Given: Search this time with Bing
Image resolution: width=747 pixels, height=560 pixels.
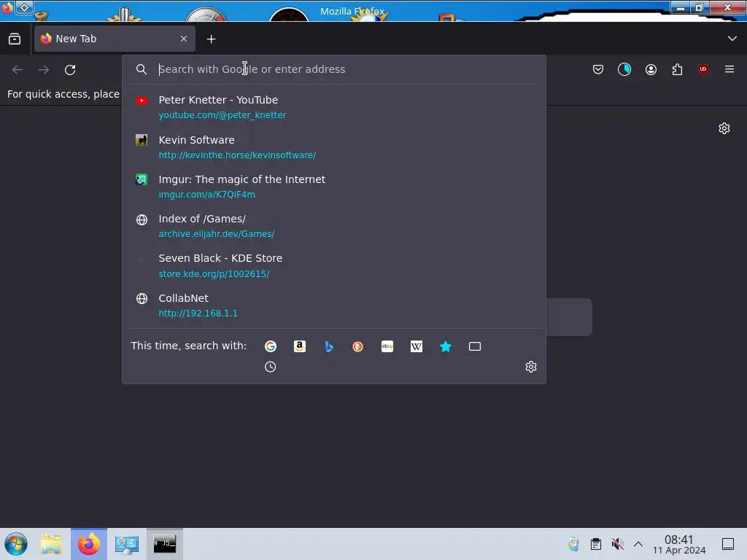Looking at the screenshot, I should tap(329, 346).
